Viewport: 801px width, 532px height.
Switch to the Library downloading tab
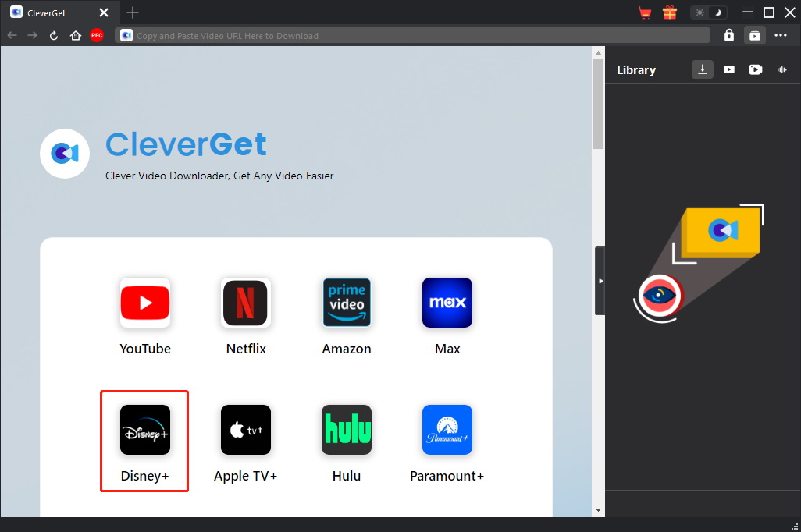pos(703,69)
